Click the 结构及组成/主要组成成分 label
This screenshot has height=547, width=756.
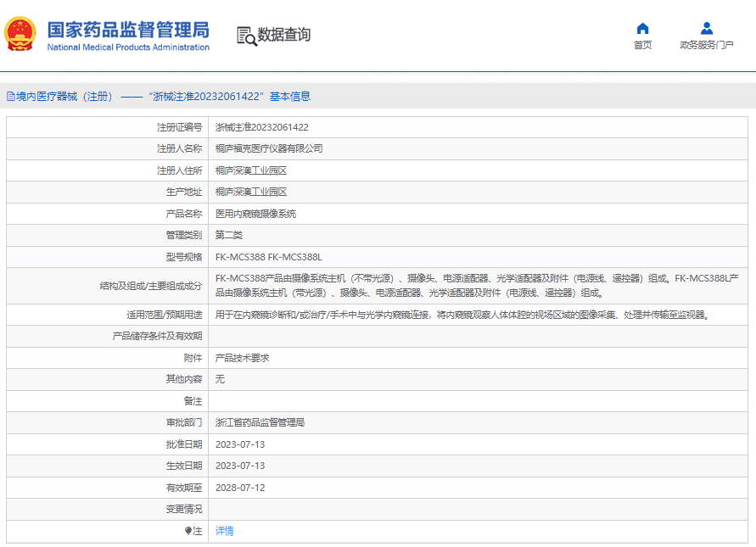[151, 286]
